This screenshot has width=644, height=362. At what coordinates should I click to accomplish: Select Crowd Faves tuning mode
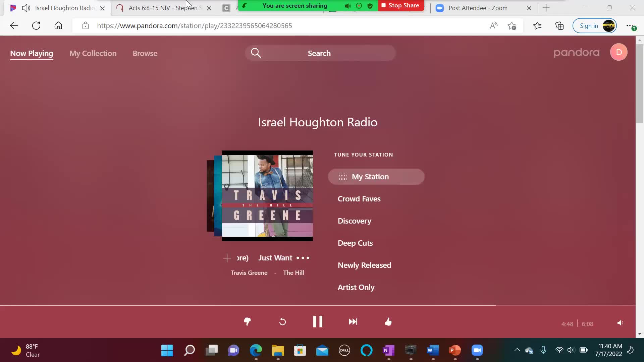pos(359,199)
